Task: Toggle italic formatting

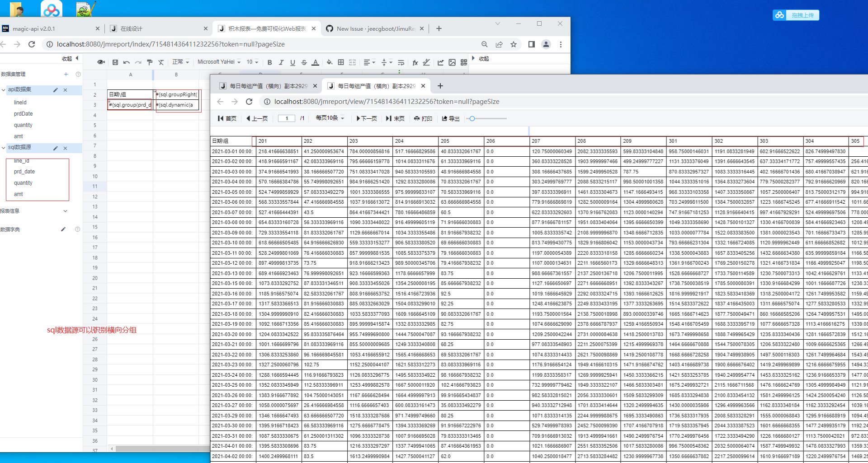Action: (281, 62)
